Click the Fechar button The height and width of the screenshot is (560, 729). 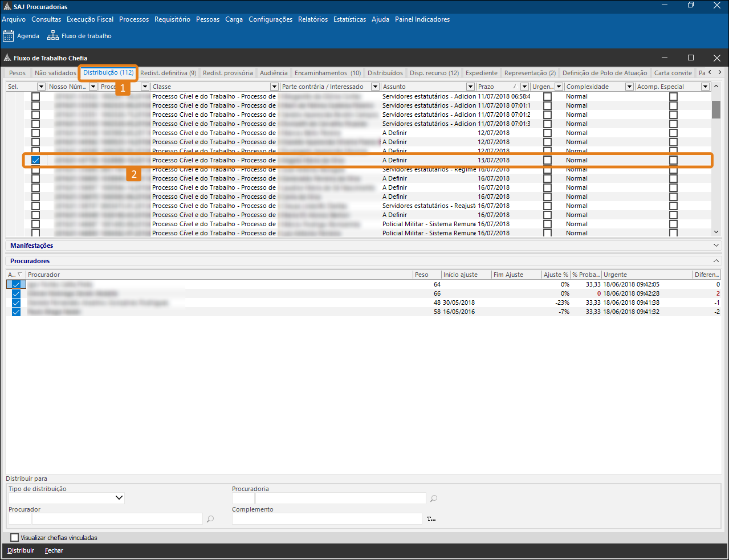54,550
